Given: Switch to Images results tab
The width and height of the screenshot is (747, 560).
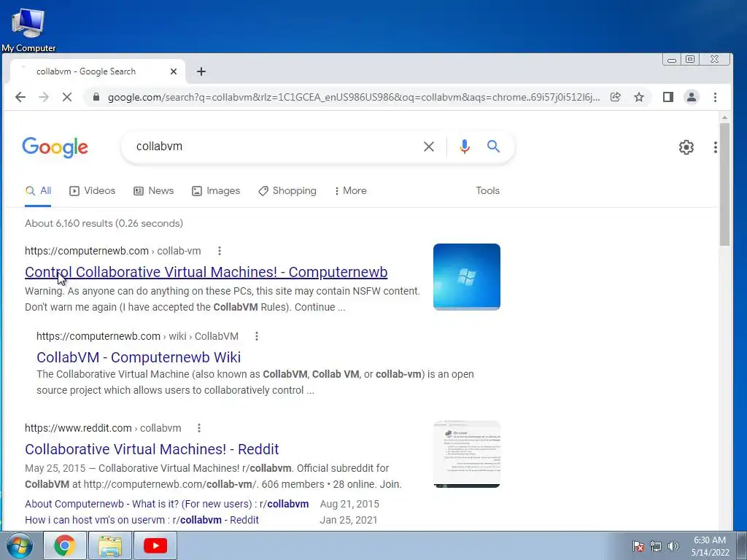Looking at the screenshot, I should tap(216, 191).
